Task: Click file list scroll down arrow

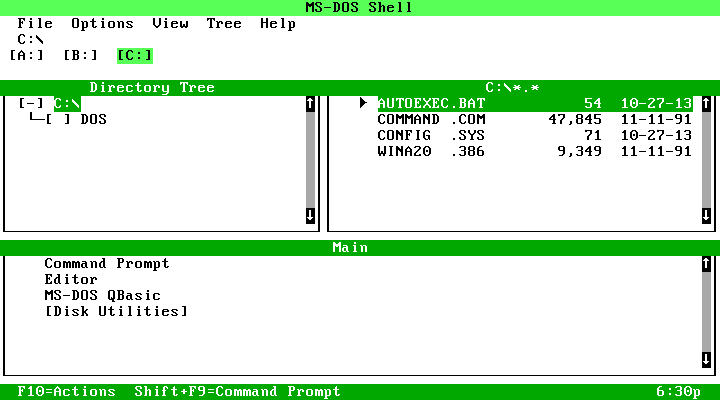Action: pos(706,215)
